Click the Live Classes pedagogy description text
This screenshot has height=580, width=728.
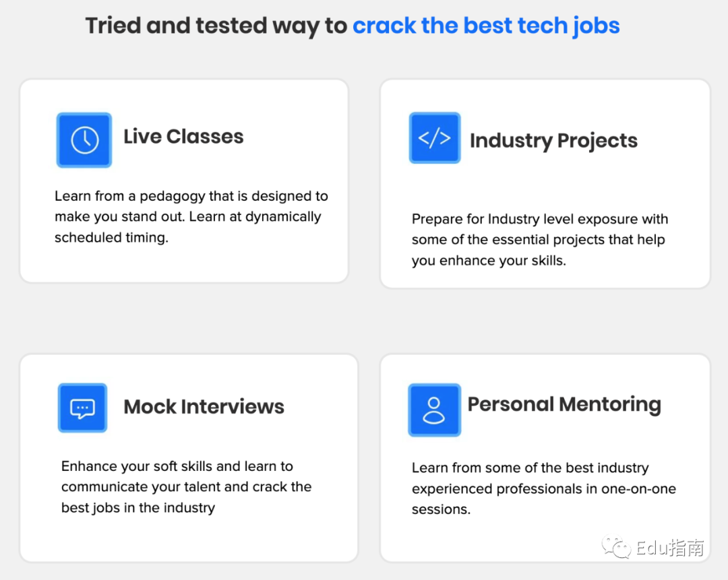[x=191, y=217]
